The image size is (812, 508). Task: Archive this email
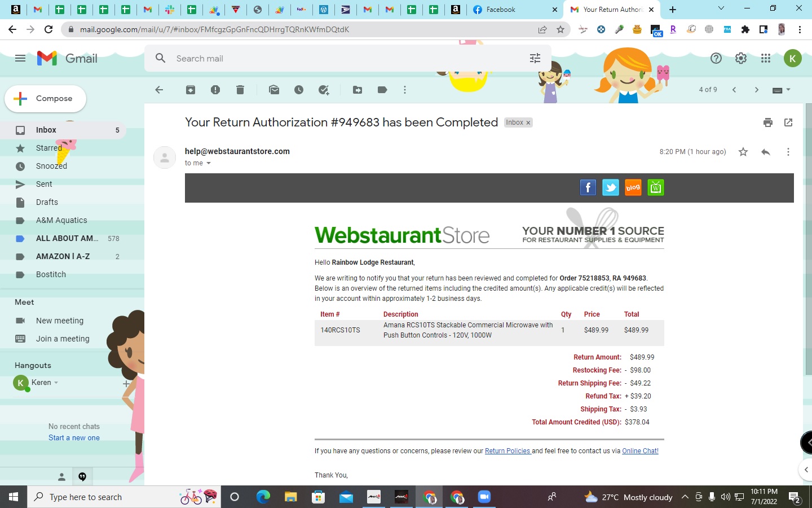point(191,90)
